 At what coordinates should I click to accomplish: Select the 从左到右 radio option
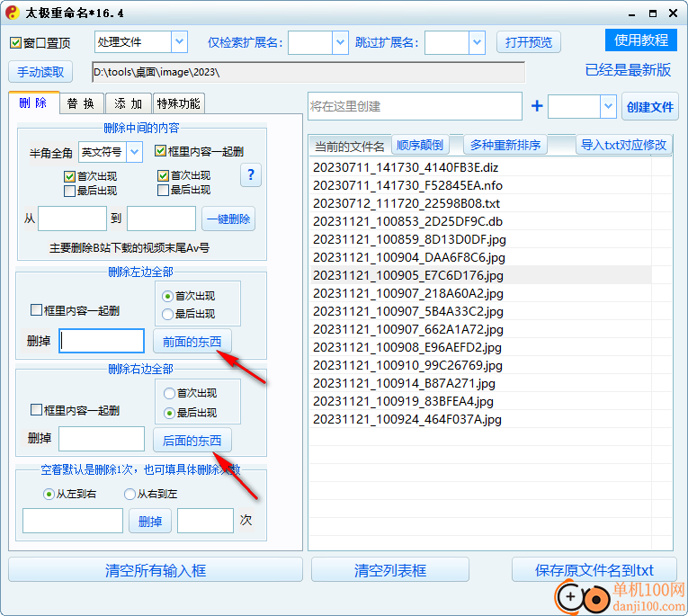[x=49, y=495]
